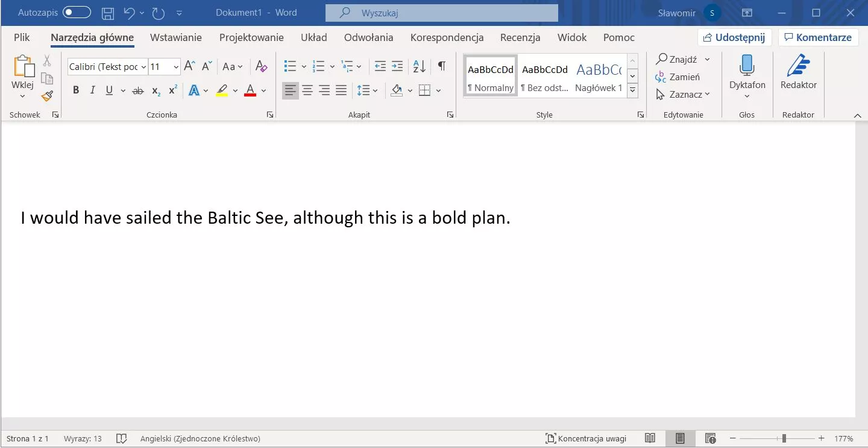Click the Multilevel list icon

click(347, 66)
